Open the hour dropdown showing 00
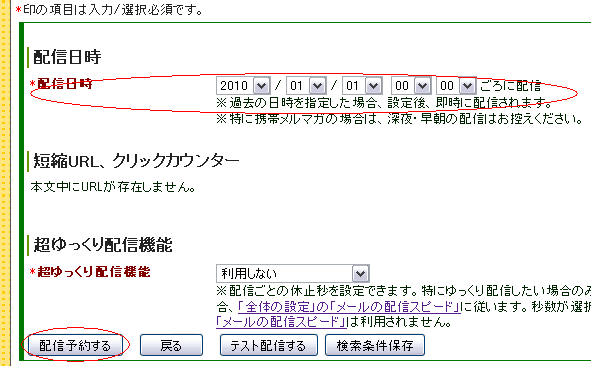This screenshot has height=366, width=591. pos(411,86)
